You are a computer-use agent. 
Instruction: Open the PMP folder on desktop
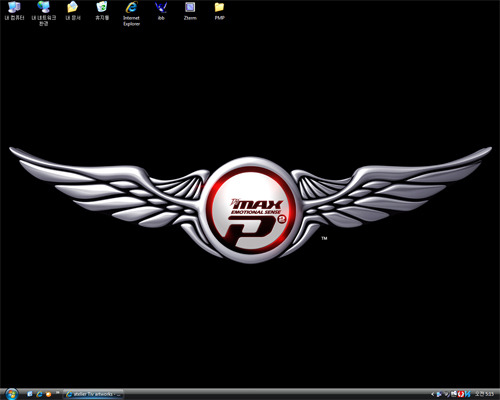point(219,11)
